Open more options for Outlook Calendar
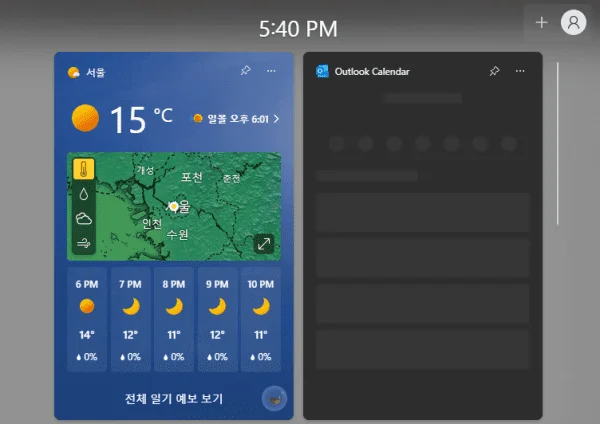This screenshot has height=424, width=600. click(x=520, y=71)
